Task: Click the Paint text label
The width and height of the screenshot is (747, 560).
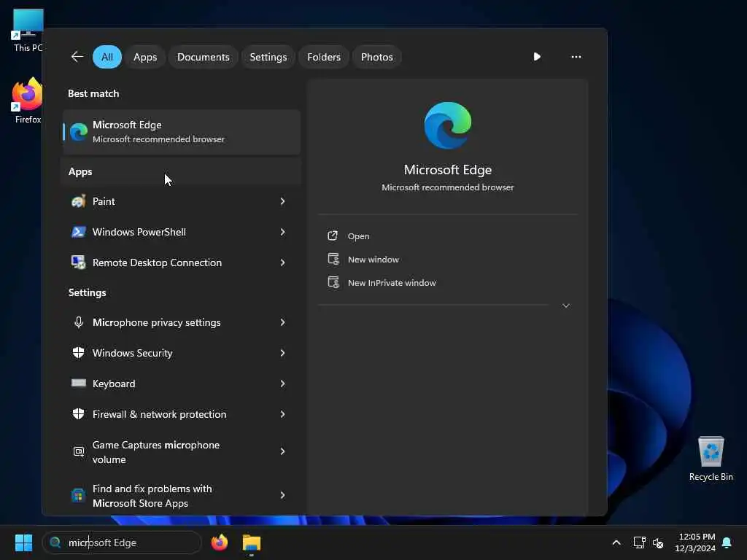Action: [x=104, y=201]
